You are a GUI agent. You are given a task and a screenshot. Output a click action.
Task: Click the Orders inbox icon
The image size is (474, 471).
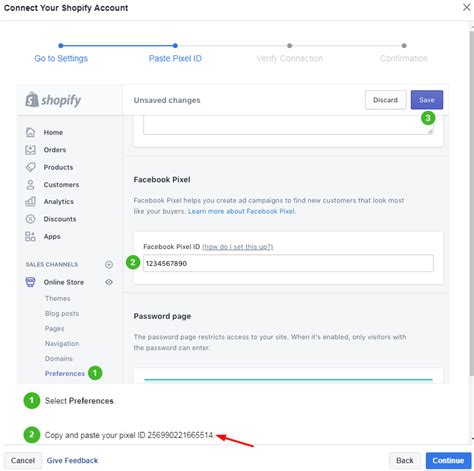point(30,150)
